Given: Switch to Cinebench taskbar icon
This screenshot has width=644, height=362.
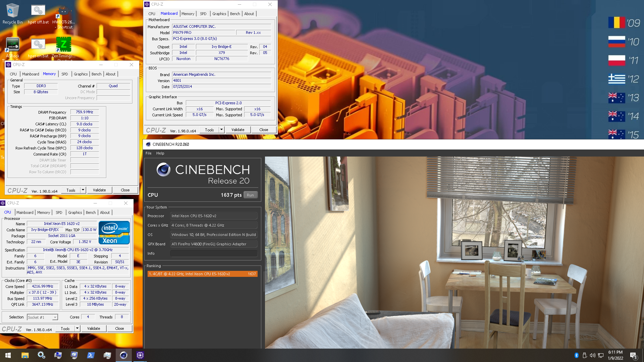Looking at the screenshot, I should click(123, 355).
